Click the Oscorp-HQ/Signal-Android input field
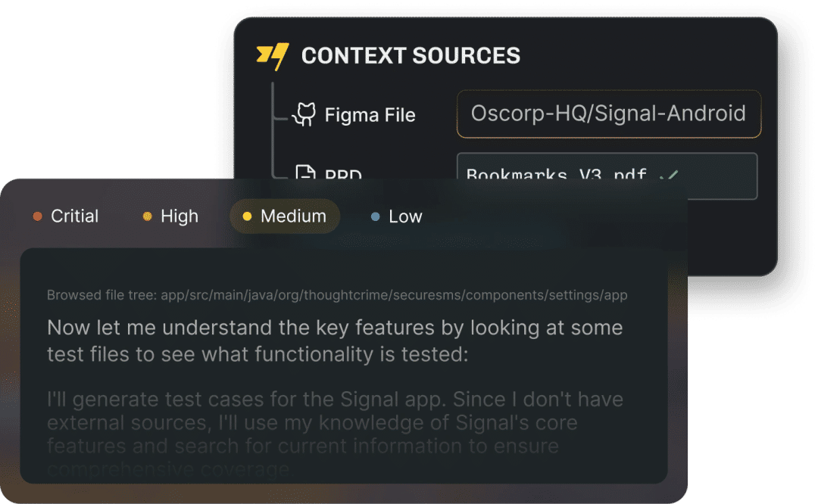 [608, 114]
